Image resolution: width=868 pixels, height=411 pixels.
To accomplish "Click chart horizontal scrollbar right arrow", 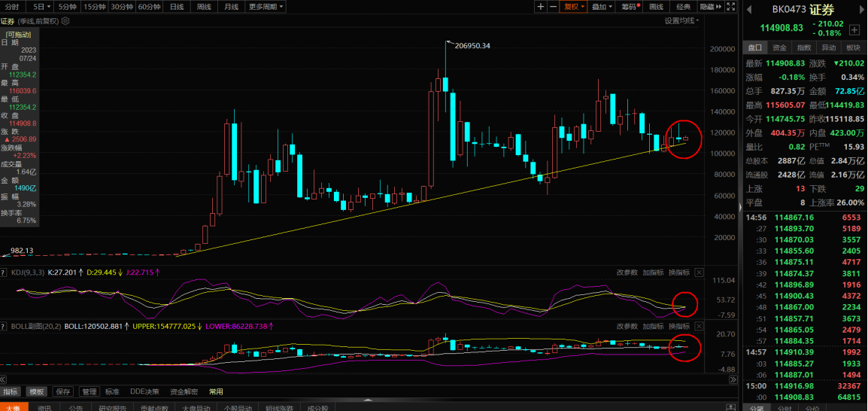I will pyautogui.click(x=733, y=379).
